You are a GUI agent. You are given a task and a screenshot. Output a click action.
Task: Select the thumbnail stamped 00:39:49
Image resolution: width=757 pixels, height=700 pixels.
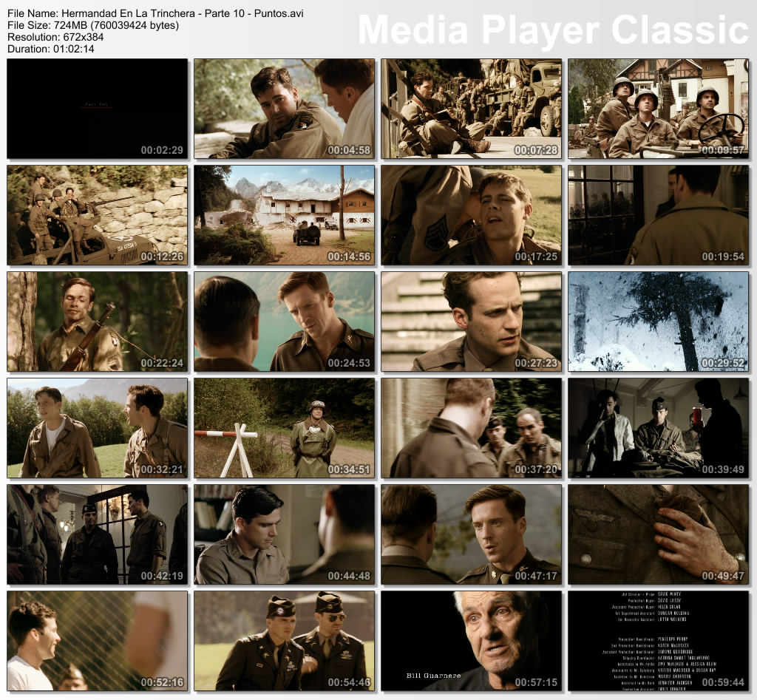click(658, 428)
